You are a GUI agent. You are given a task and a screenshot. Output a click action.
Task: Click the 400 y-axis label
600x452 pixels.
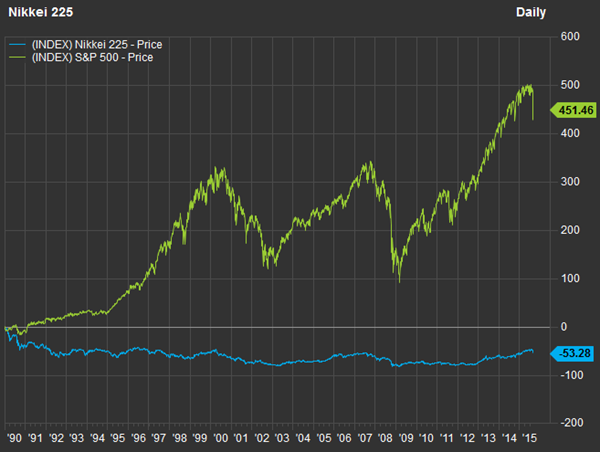pos(570,133)
